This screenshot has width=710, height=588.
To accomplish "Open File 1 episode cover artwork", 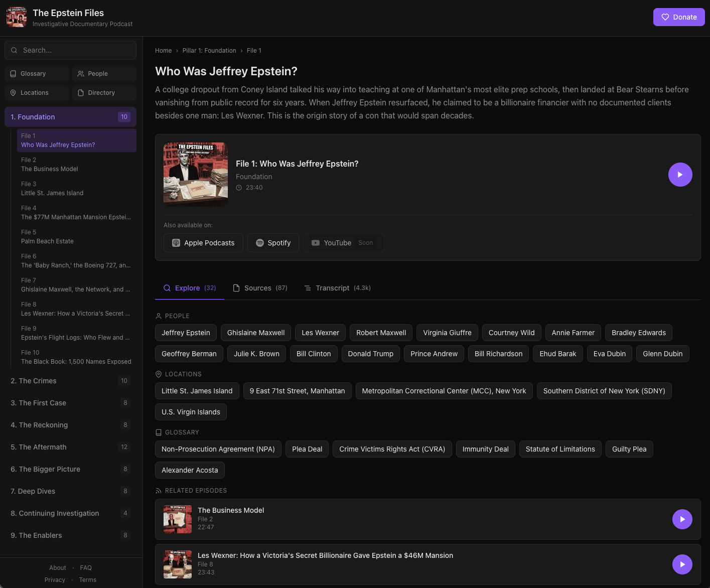I will 196,175.
